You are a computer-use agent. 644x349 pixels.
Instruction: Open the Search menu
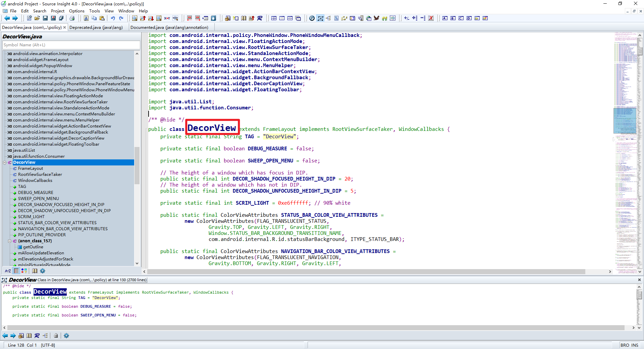tap(40, 11)
